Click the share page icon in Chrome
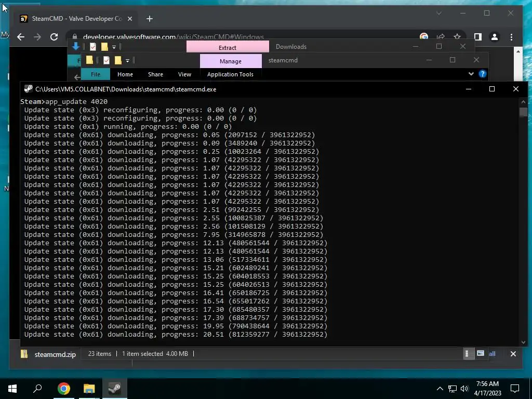Image resolution: width=532 pixels, height=399 pixels. [x=441, y=37]
